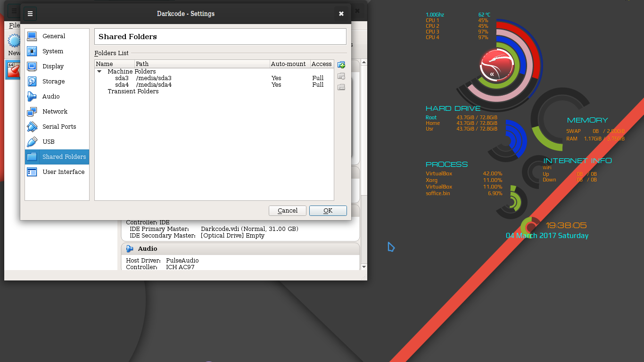This screenshot has width=644, height=362.
Task: Click "soffice.bin" in the desktop process list
Action: [x=438, y=193]
